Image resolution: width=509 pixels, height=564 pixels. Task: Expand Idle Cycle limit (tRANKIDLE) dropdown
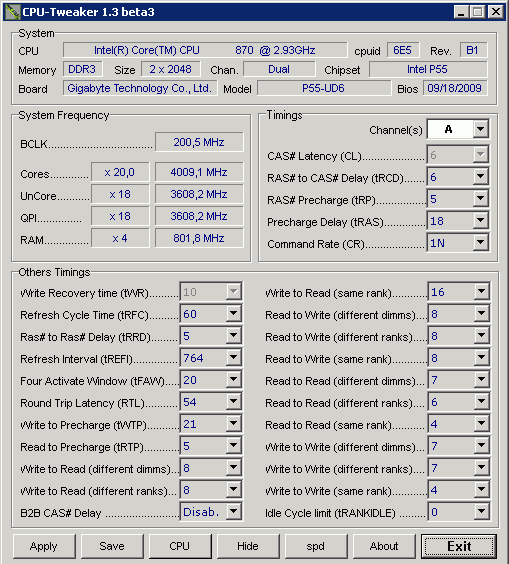(481, 512)
